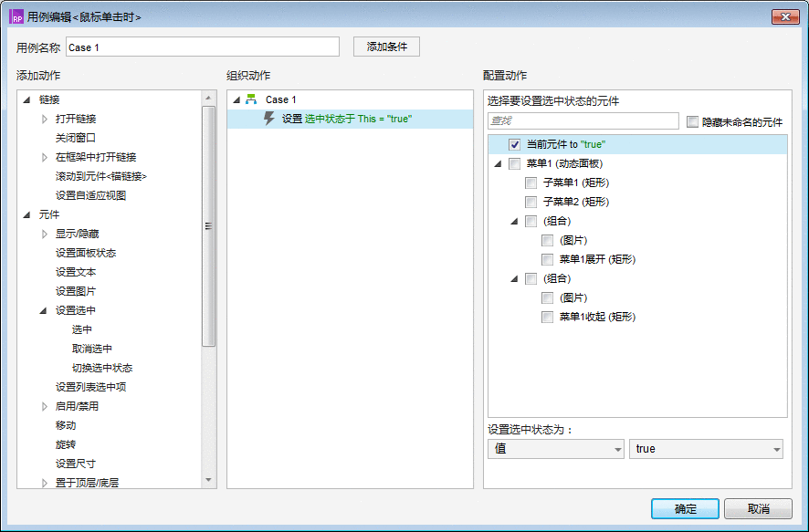The width and height of the screenshot is (809, 532).
Task: Select the 移动 action
Action: click(66, 425)
